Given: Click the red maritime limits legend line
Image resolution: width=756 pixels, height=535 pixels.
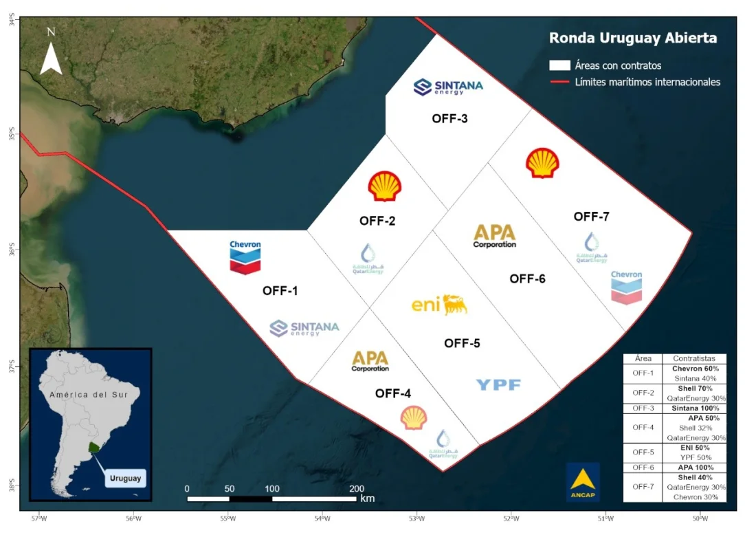Looking at the screenshot, I should point(559,82).
